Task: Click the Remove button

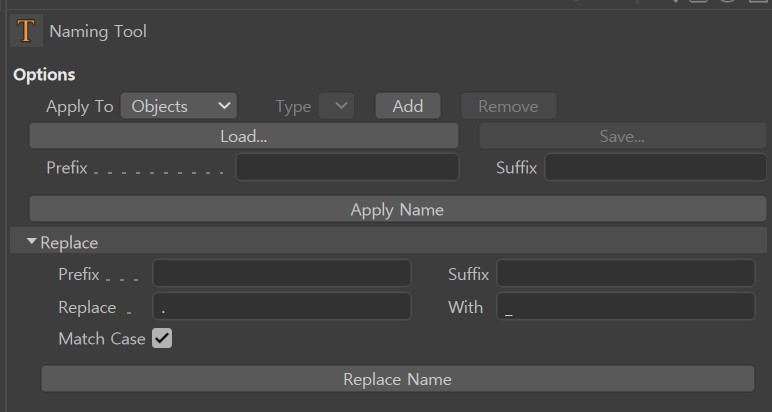Action: click(509, 106)
